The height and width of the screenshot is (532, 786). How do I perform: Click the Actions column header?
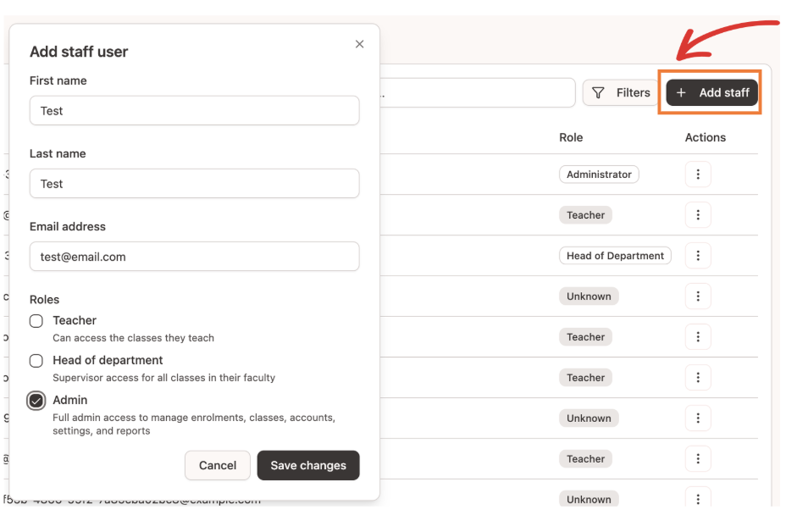[705, 137]
